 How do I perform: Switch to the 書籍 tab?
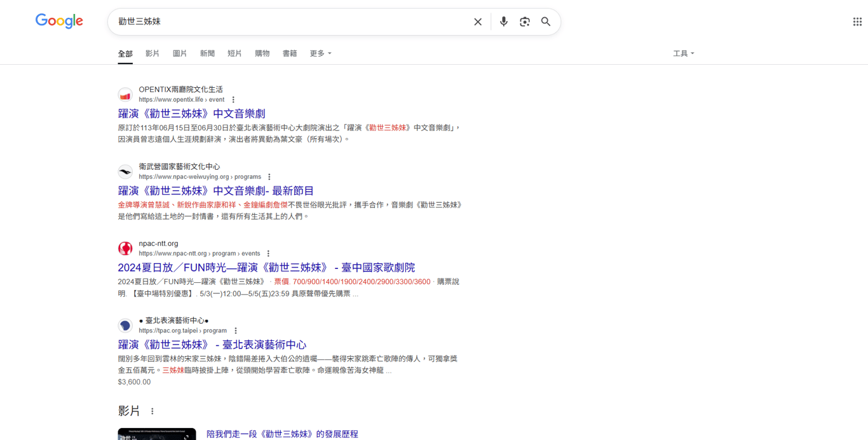[290, 53]
